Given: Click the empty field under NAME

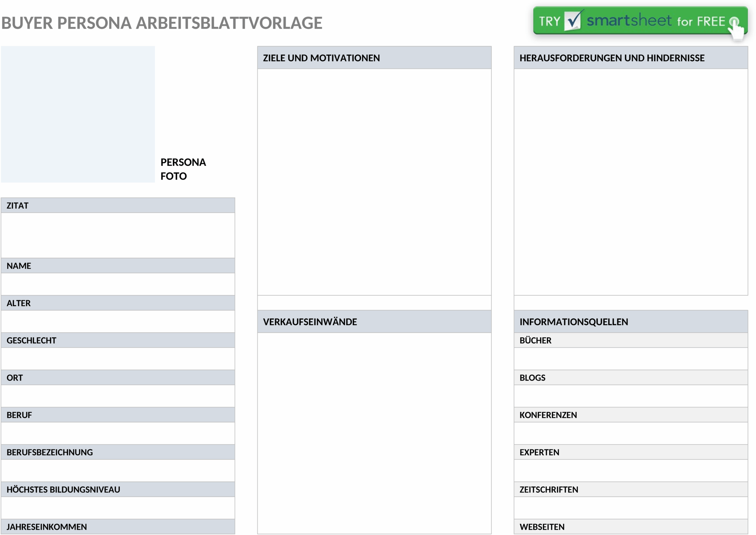Looking at the screenshot, I should 118,284.
